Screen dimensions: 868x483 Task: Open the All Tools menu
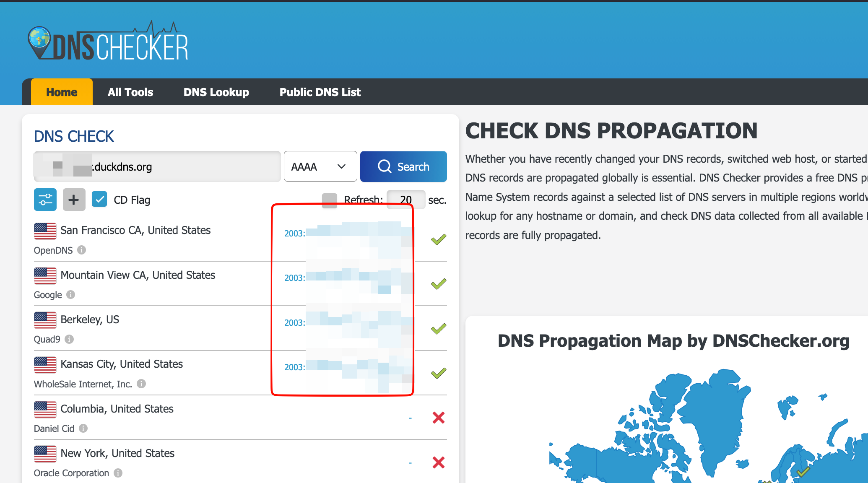[x=130, y=92]
